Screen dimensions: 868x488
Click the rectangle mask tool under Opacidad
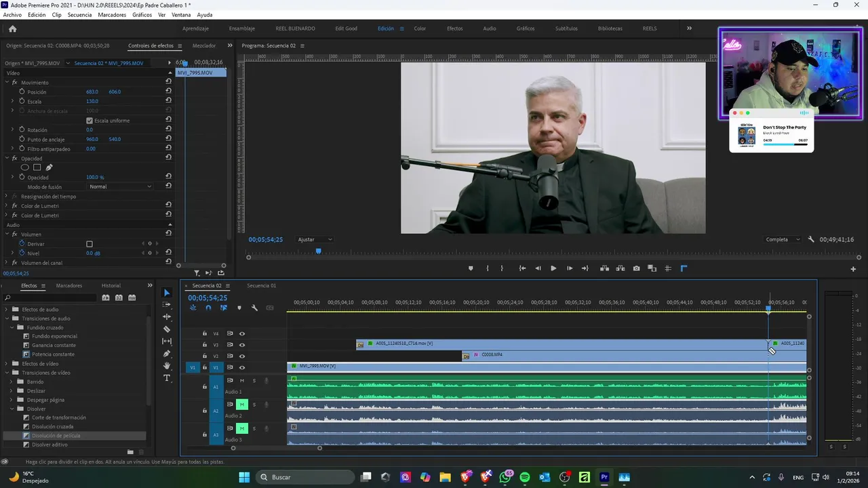(x=37, y=167)
